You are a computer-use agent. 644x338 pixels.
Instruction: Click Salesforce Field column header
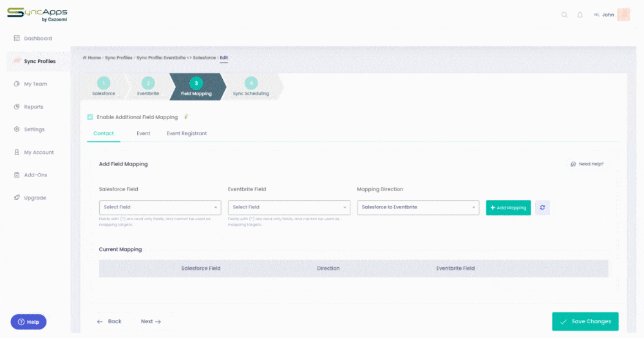(201, 268)
